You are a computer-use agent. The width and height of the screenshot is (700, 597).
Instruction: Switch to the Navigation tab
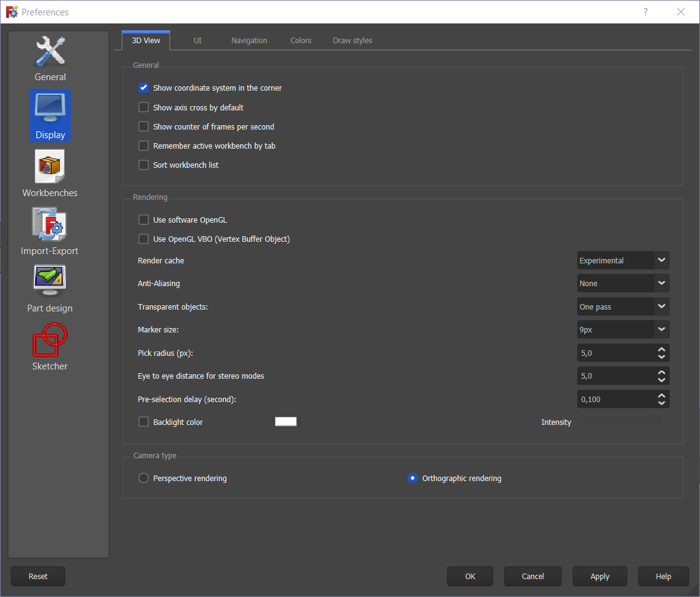coord(249,40)
